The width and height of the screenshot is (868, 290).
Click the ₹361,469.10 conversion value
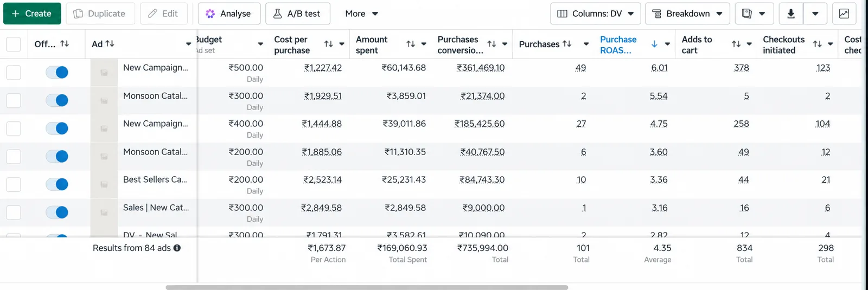pos(481,68)
